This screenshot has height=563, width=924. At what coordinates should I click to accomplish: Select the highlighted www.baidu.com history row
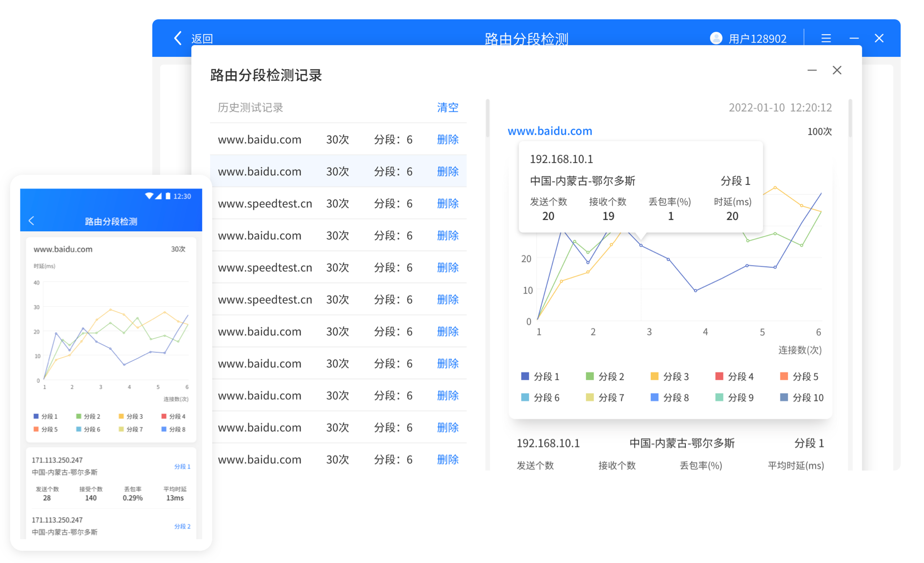[x=338, y=171]
